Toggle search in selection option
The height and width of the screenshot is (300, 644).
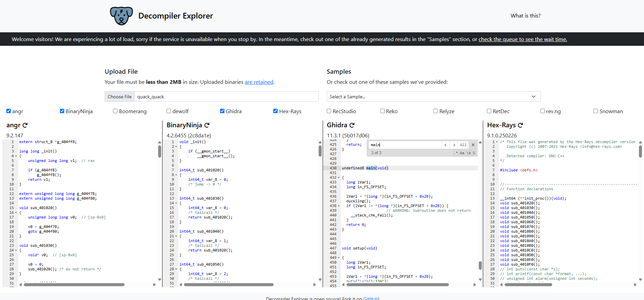tap(474, 153)
